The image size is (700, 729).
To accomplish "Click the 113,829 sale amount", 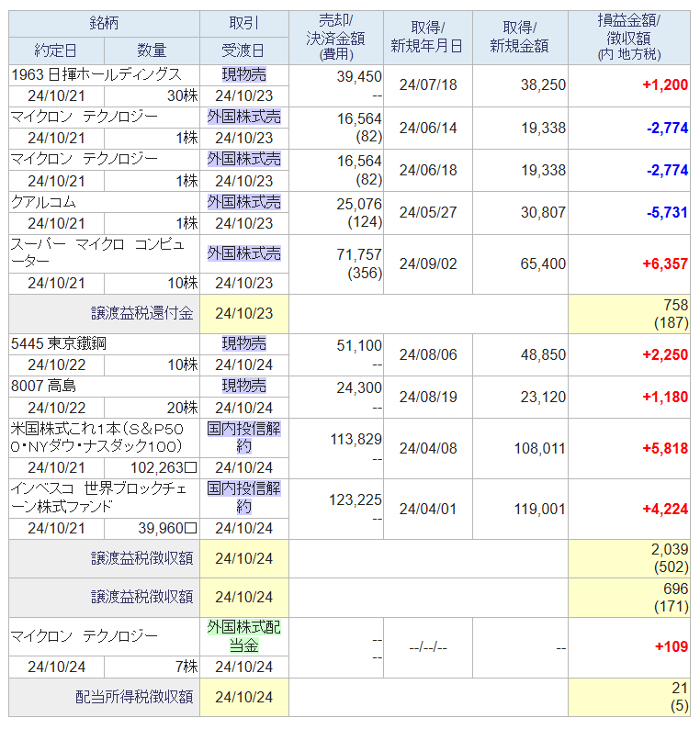I will [356, 440].
